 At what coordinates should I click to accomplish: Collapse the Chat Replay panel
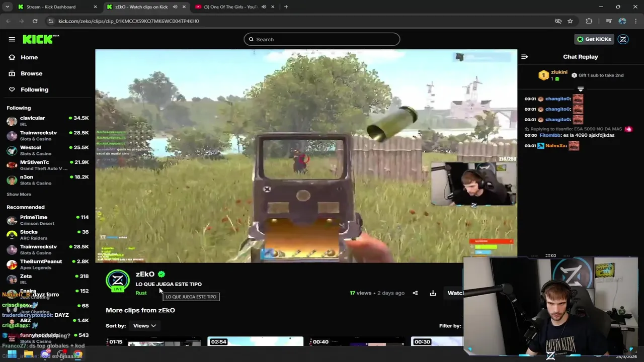click(524, 57)
